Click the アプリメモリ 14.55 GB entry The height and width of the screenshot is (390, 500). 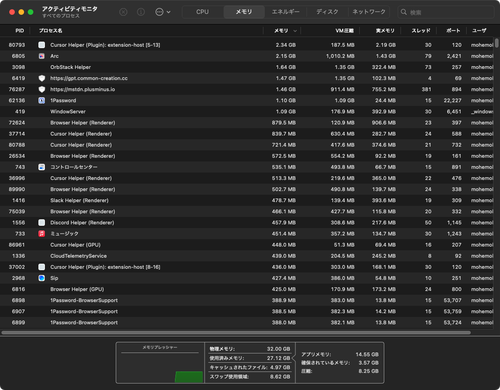click(340, 354)
